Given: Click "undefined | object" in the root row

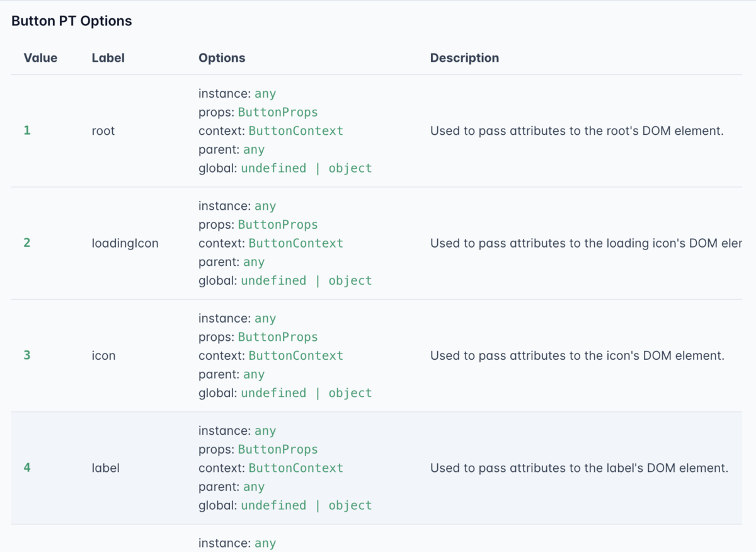Looking at the screenshot, I should click(306, 168).
